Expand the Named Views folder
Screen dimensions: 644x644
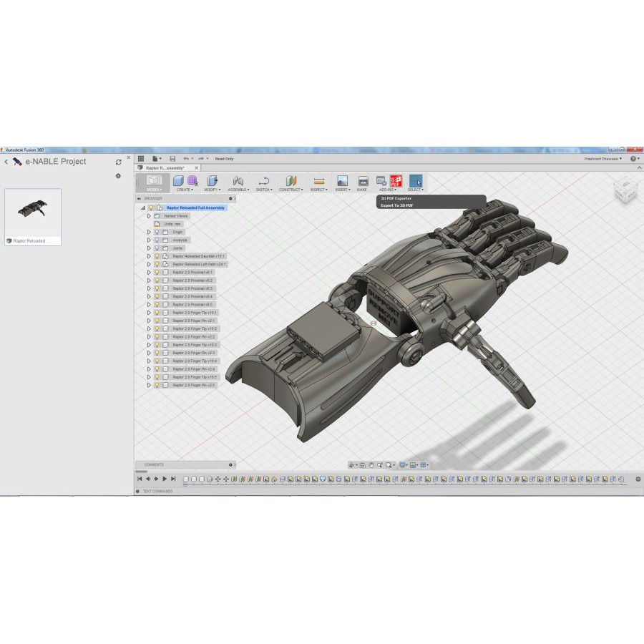(149, 215)
